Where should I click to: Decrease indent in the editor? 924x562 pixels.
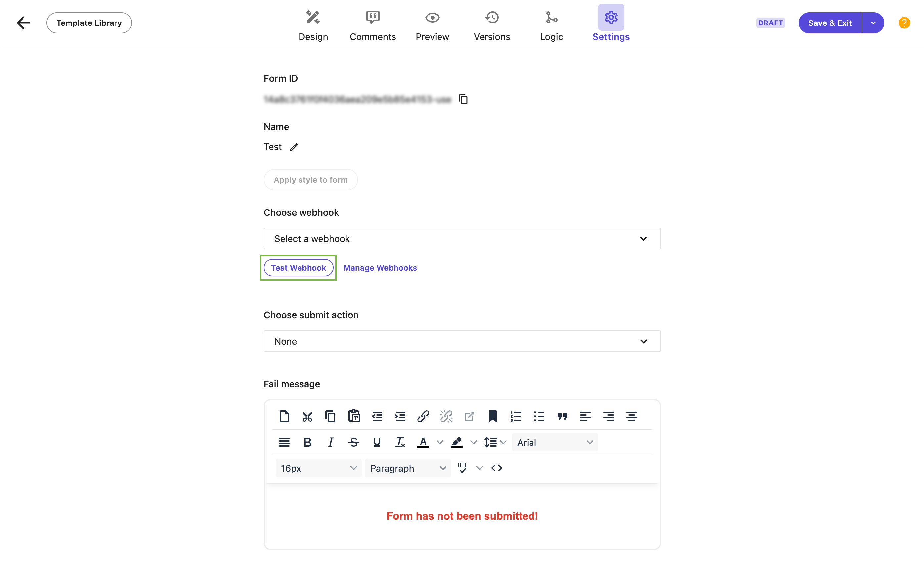(377, 416)
